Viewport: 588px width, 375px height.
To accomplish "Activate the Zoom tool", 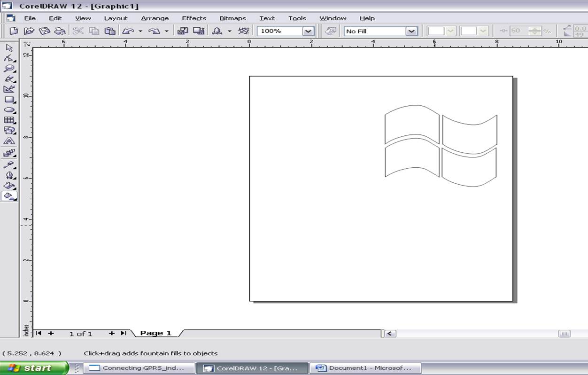I will 9,70.
